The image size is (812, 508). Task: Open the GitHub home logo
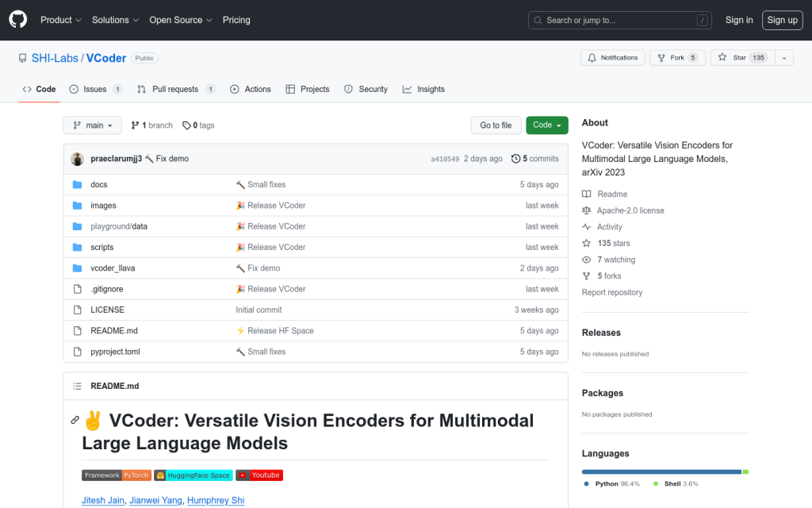pos(18,20)
